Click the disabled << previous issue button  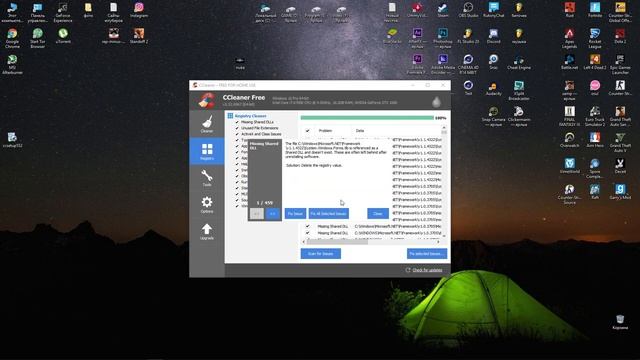[x=257, y=213]
